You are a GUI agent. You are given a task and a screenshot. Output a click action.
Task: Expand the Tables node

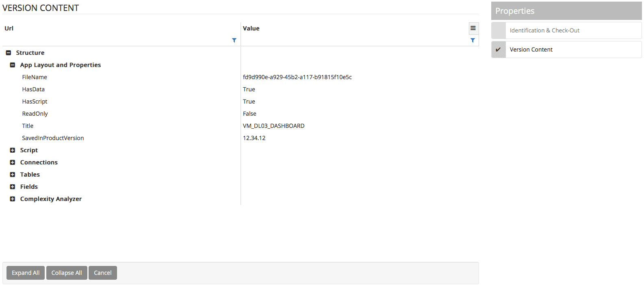pyautogui.click(x=13, y=175)
